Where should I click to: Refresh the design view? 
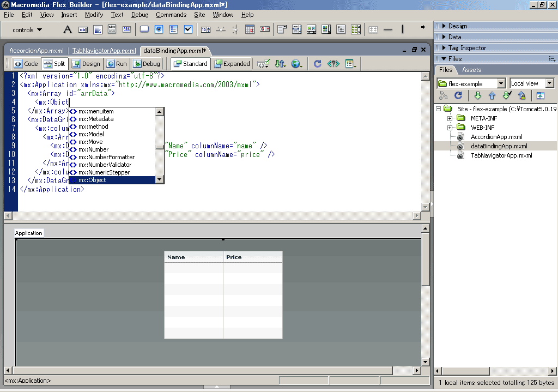click(318, 64)
